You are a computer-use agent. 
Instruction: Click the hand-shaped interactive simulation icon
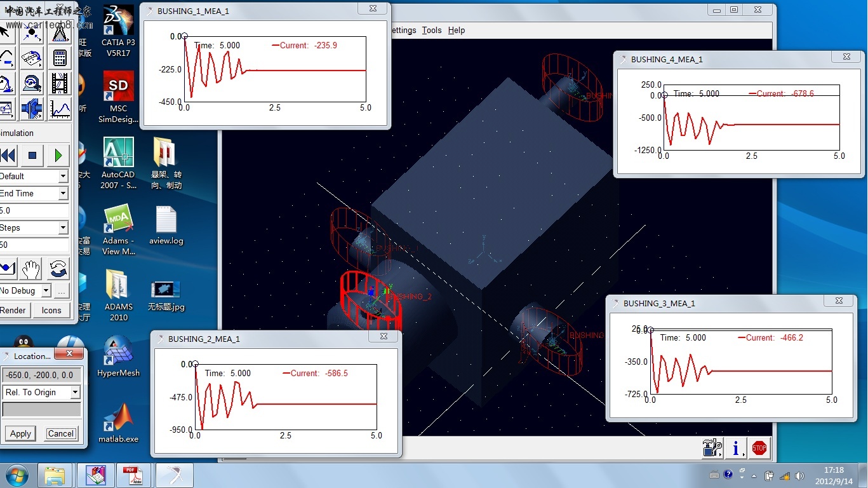pos(31,269)
